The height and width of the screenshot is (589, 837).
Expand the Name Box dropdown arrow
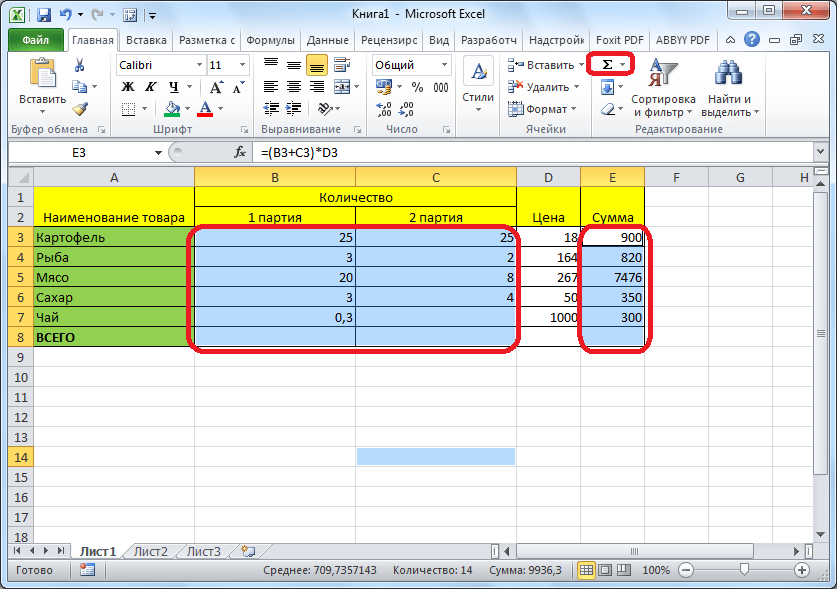pyautogui.click(x=158, y=153)
